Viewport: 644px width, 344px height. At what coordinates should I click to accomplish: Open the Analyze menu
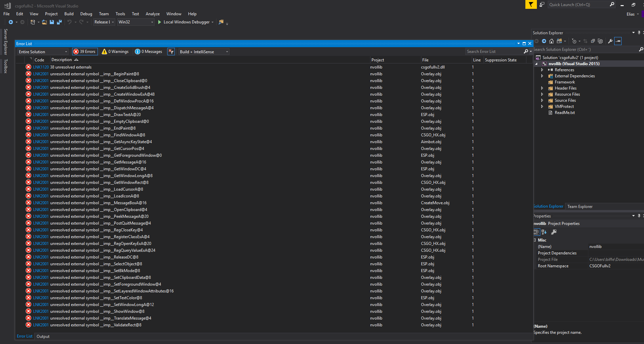point(153,14)
